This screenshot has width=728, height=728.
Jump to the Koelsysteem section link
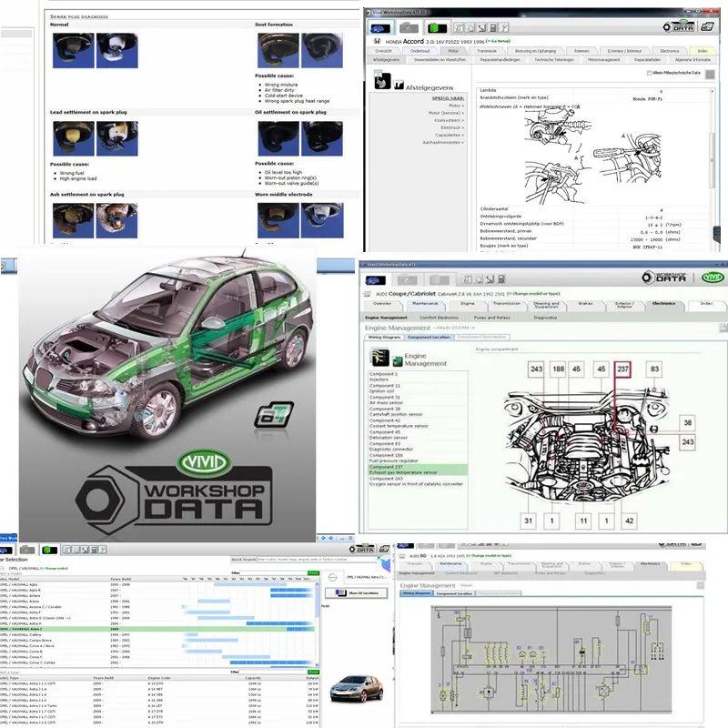click(449, 120)
